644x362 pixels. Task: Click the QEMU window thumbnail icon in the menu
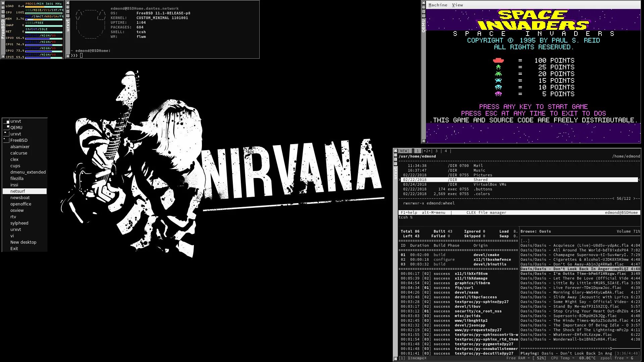(6, 128)
